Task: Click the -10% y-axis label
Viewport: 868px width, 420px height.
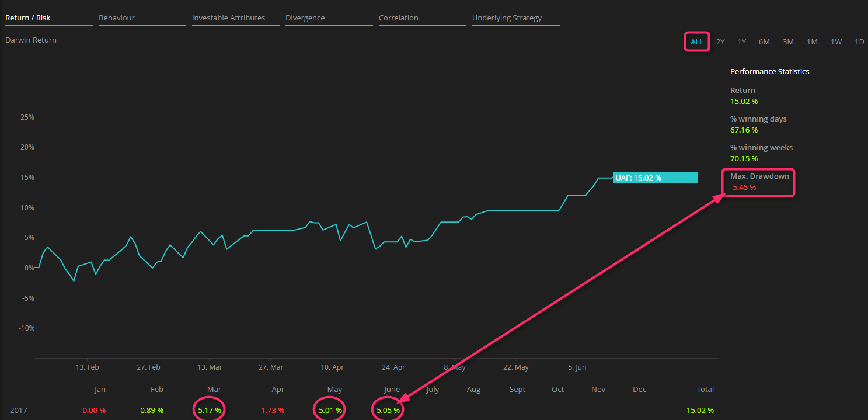Action: click(26, 328)
